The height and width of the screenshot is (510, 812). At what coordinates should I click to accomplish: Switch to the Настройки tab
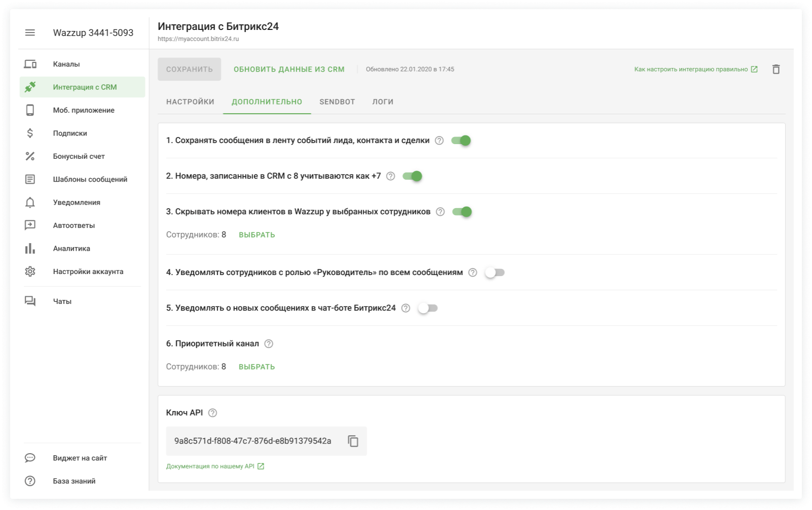[x=190, y=101]
